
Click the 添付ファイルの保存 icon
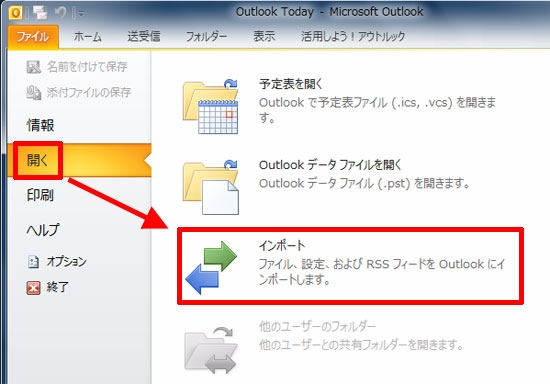(x=34, y=93)
